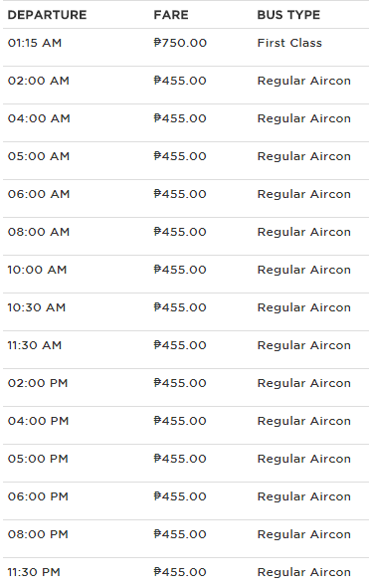Choose the 11:30 AM departure
The width and height of the screenshot is (369, 588).
[35, 345]
